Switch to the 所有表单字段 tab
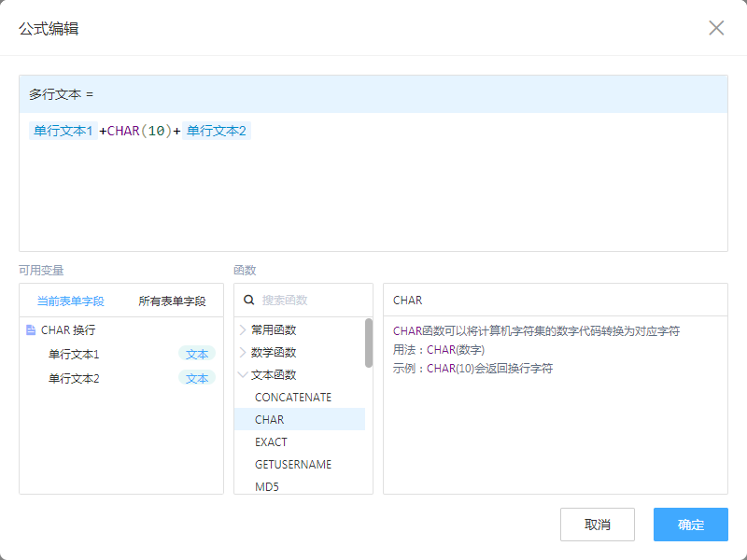The image size is (747, 560). (x=172, y=301)
